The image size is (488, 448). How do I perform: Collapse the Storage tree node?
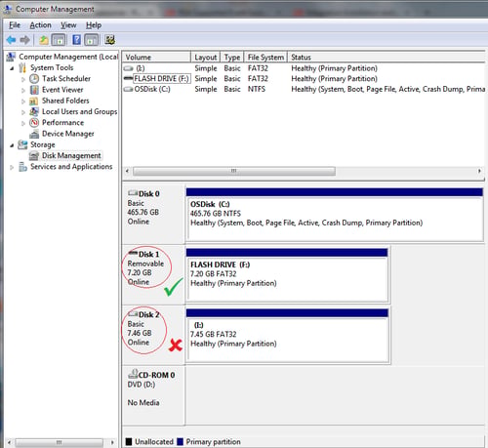pos(12,145)
